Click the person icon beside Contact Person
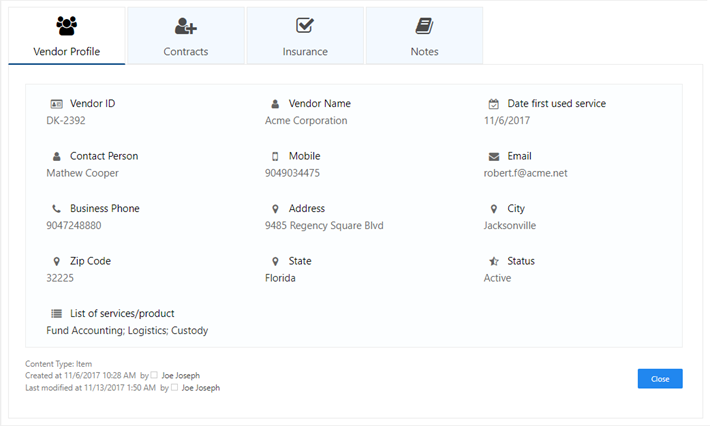Image resolution: width=710 pixels, height=426 pixels. point(56,157)
